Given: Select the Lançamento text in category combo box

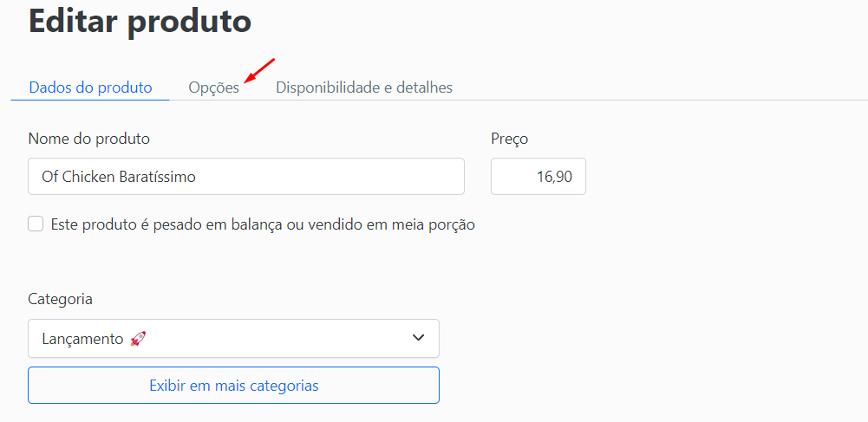Looking at the screenshot, I should point(82,339).
